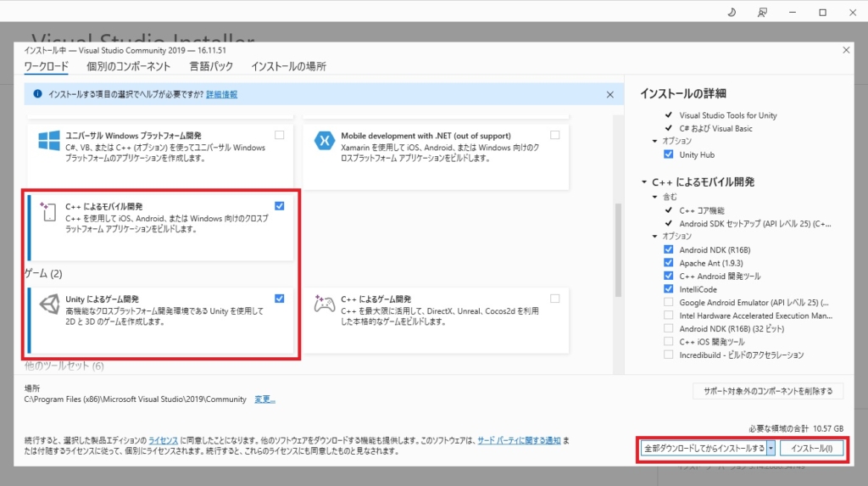Collapse オプション section above Unity Hub
Viewport: 868px width, 486px height.
655,141
